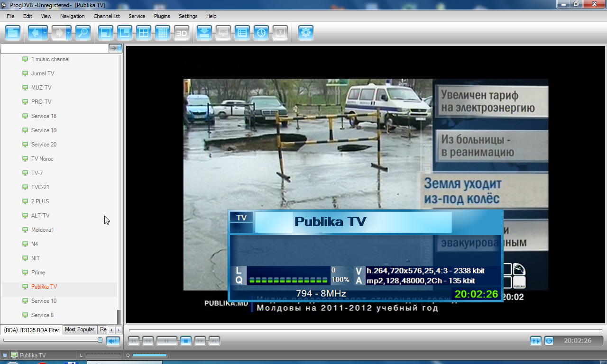
Task: Open the program guide list toolbar icon
Action: [242, 33]
